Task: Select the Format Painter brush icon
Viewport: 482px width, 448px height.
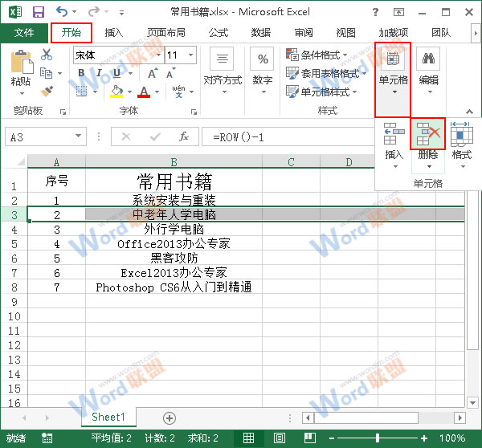Action: pos(47,92)
